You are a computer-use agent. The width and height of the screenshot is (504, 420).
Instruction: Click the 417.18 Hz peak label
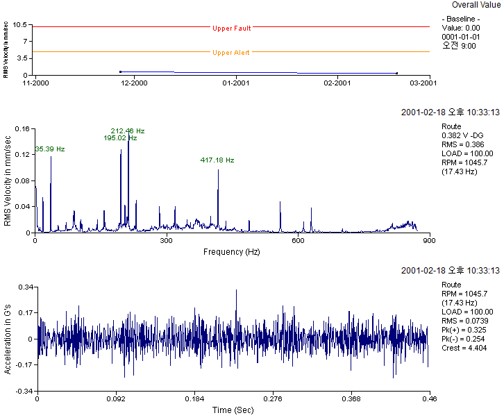tap(217, 160)
